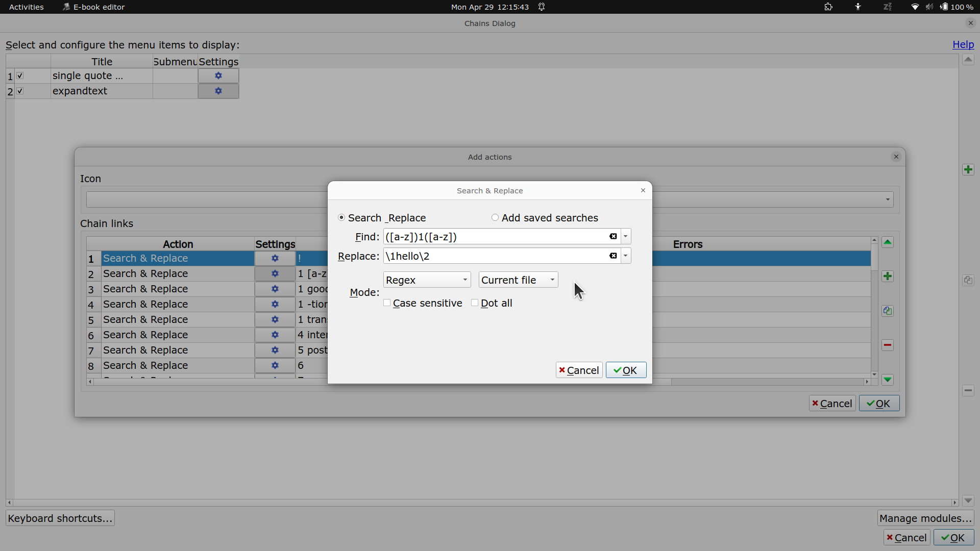Image resolution: width=980 pixels, height=551 pixels.
Task: Move chain link up with green arrow
Action: click(x=888, y=242)
